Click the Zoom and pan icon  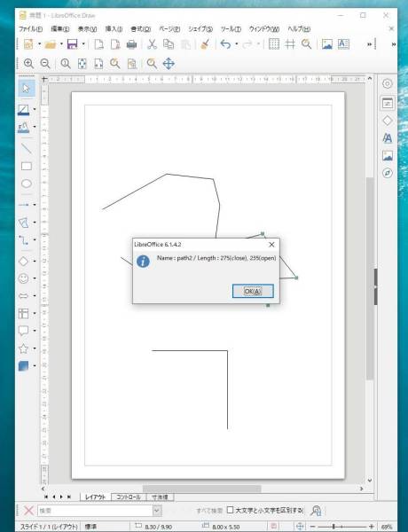point(169,64)
